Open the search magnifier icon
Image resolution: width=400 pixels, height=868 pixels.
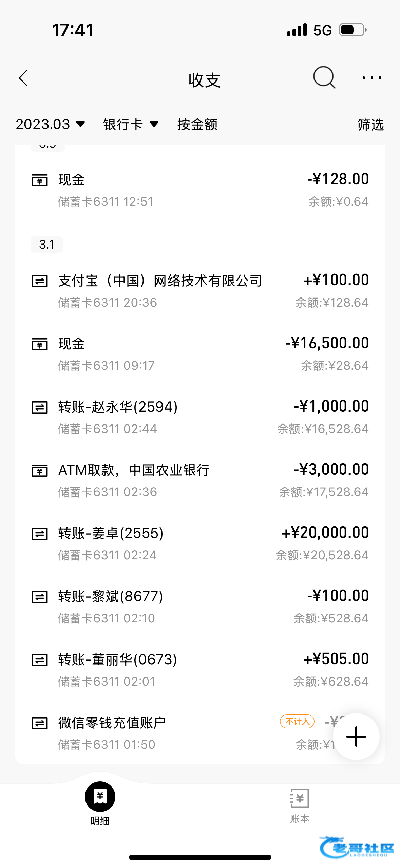click(x=324, y=78)
